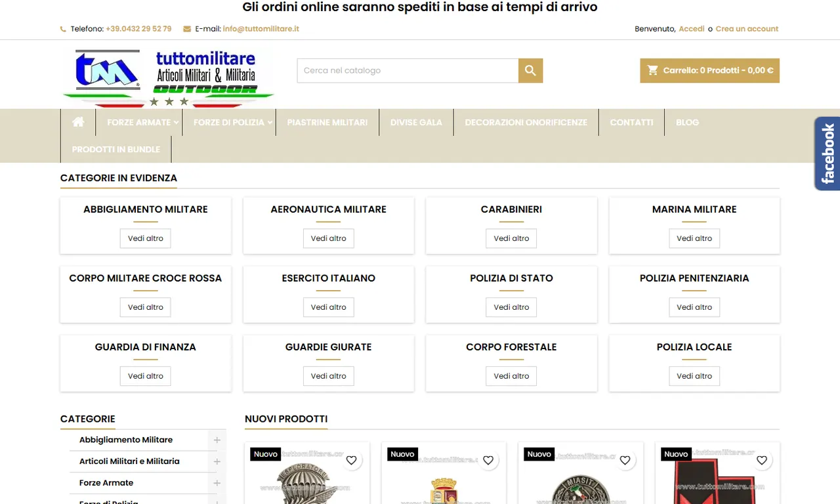The height and width of the screenshot is (504, 840).
Task: Click the Esercito Italiano category title
Action: pyautogui.click(x=329, y=278)
